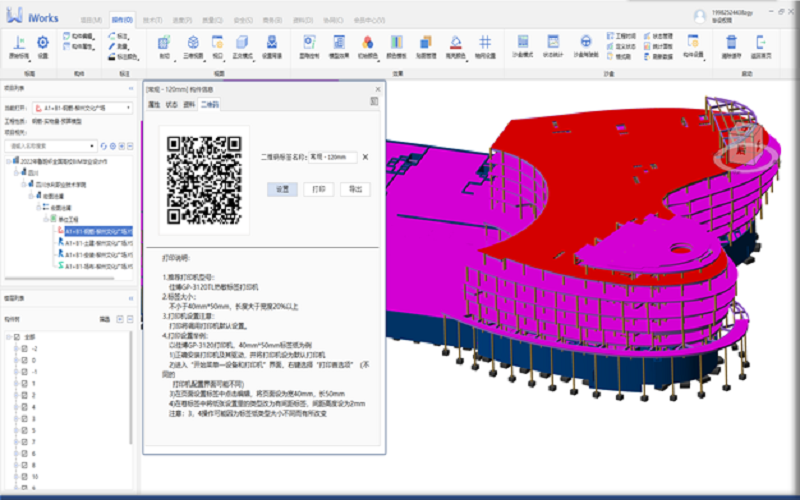This screenshot has height=500, width=800.
Task: Open 状态统计 status statistics
Action: click(553, 45)
